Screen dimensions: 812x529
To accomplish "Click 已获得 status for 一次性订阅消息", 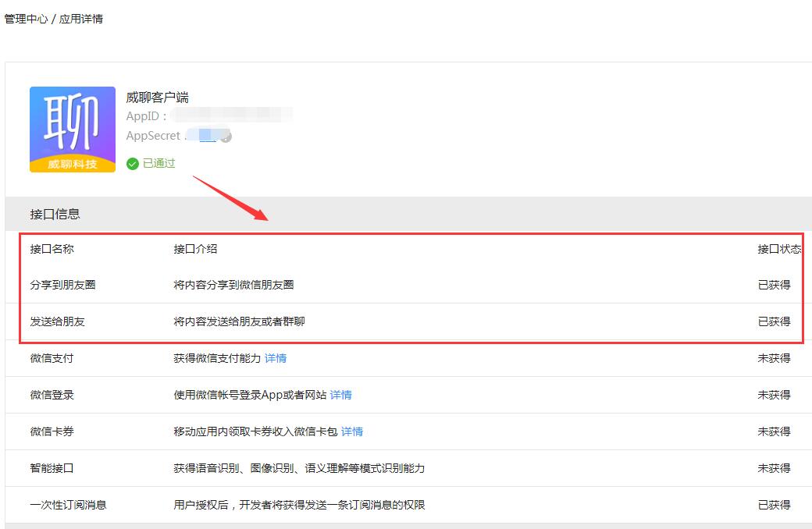I will [x=775, y=505].
